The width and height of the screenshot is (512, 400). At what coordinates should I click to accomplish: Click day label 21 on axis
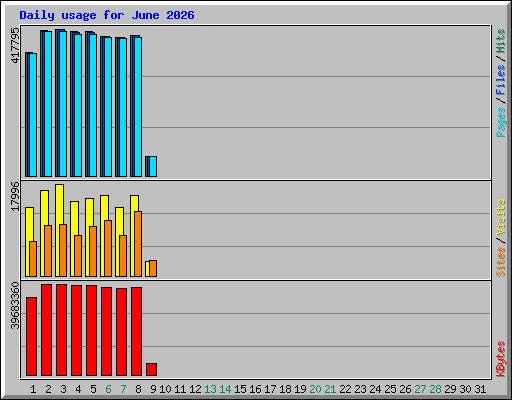pos(330,389)
